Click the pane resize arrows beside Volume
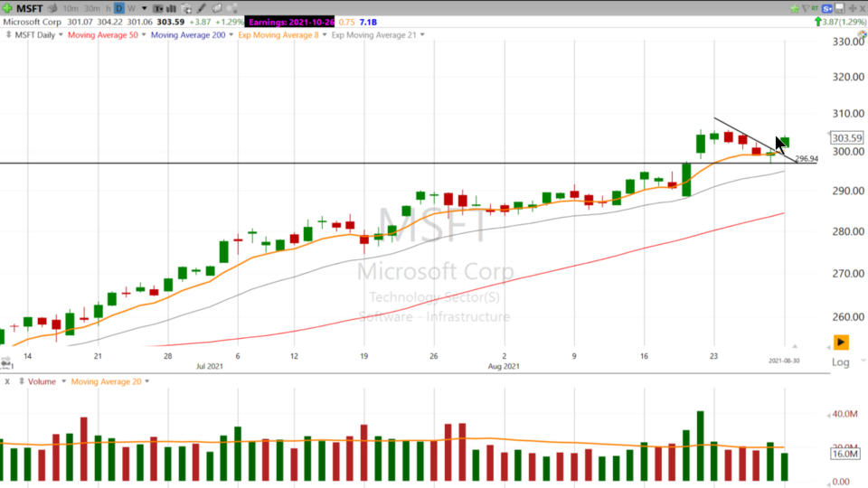The height and width of the screenshot is (488, 868). click(x=22, y=381)
